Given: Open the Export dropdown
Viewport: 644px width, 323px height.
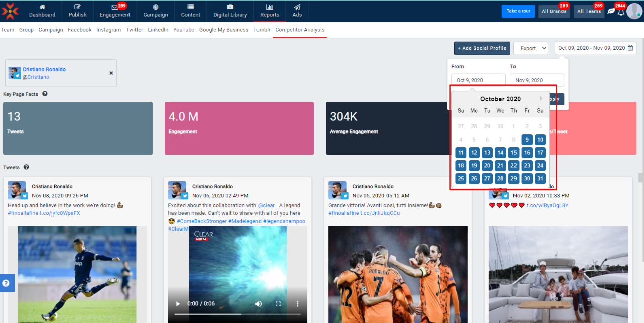Looking at the screenshot, I should 531,48.
